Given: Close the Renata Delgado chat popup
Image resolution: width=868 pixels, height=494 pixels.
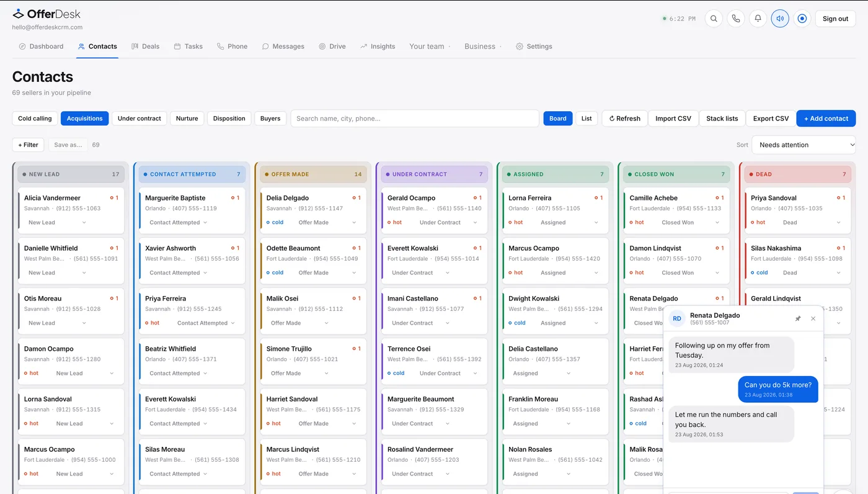Looking at the screenshot, I should (x=813, y=318).
